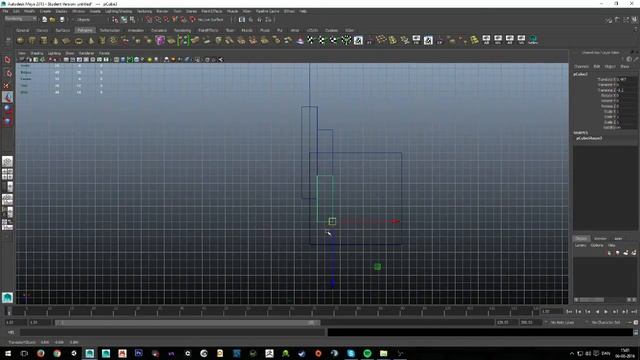Screen dimensions: 640x360
Task: Create a new scene from status line
Action: tap(44, 20)
